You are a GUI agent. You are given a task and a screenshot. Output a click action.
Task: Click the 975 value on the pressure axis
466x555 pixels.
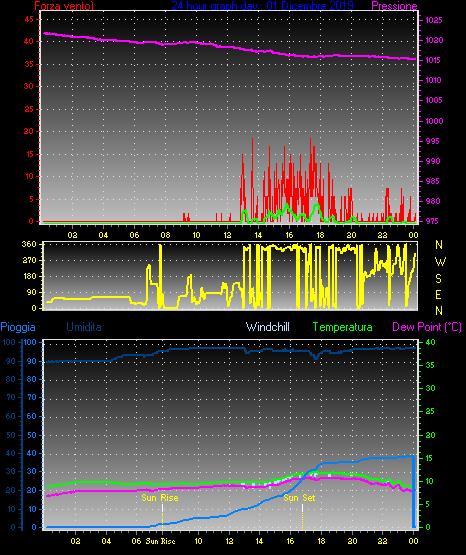pos(432,221)
